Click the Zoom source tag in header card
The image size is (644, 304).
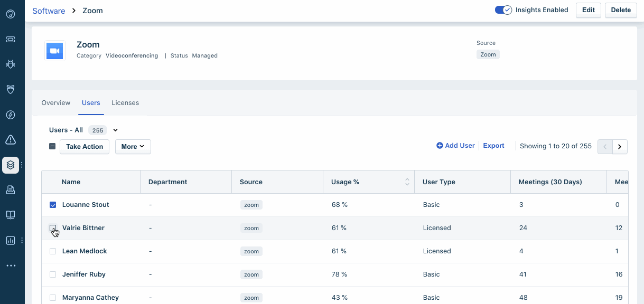(x=488, y=54)
